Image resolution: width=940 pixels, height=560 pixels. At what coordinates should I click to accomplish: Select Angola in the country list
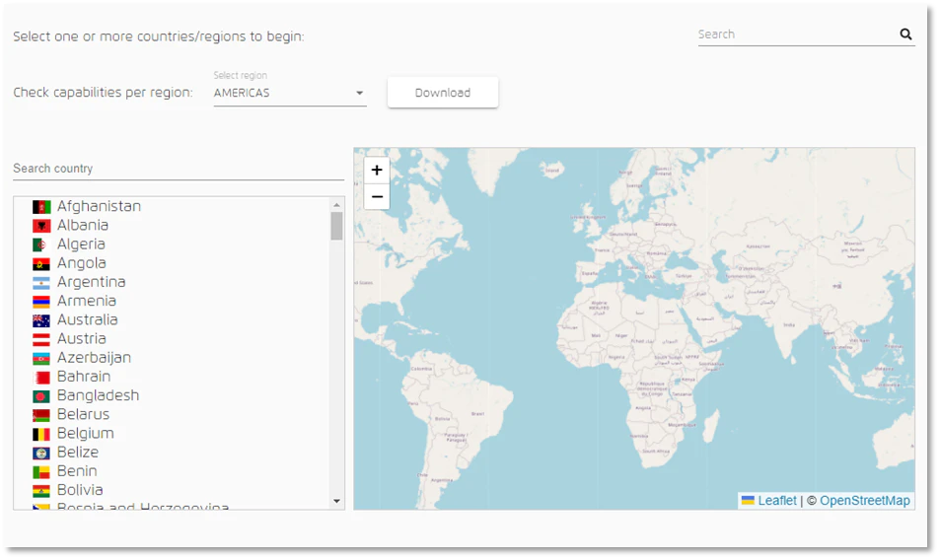pos(82,263)
